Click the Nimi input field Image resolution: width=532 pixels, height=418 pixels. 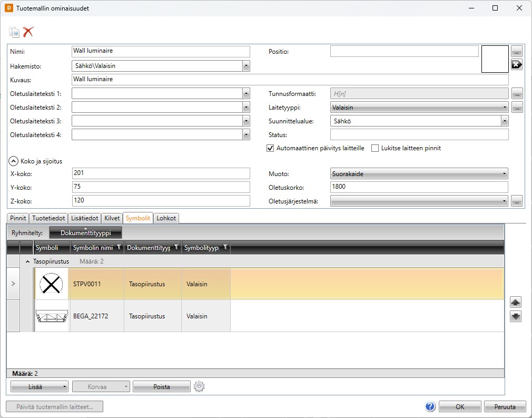[161, 51]
